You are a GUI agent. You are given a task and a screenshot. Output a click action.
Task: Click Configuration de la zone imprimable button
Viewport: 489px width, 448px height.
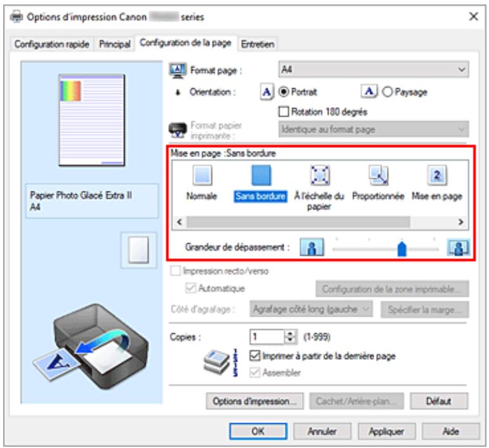pyautogui.click(x=392, y=289)
